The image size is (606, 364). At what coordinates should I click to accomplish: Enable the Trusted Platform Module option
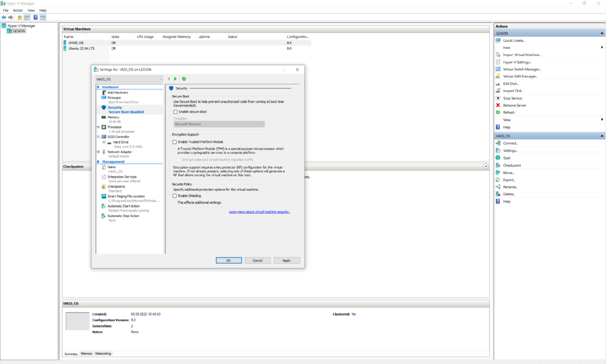coord(174,142)
